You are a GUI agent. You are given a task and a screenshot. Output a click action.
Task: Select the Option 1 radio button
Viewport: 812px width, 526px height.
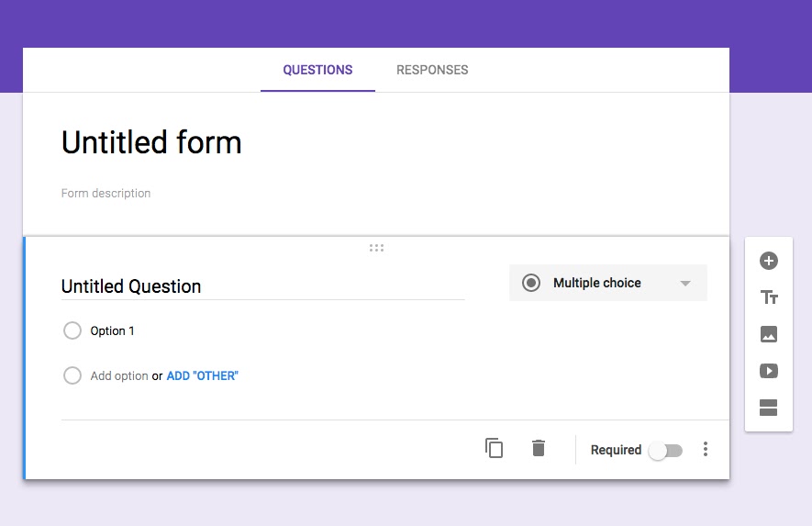(72, 330)
